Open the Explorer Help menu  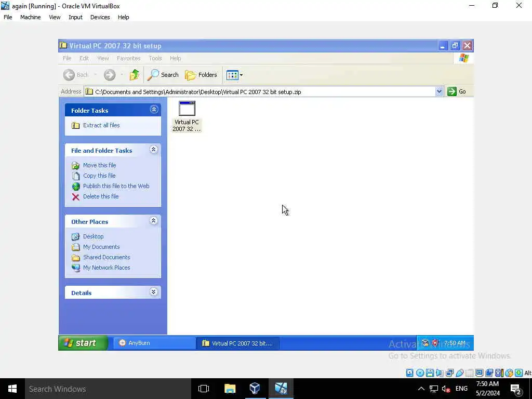coord(176,58)
